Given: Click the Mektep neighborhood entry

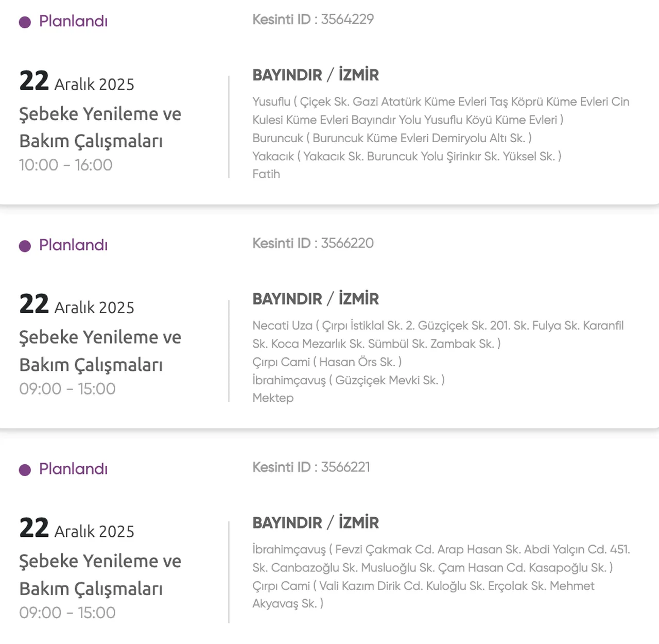Looking at the screenshot, I should [273, 398].
